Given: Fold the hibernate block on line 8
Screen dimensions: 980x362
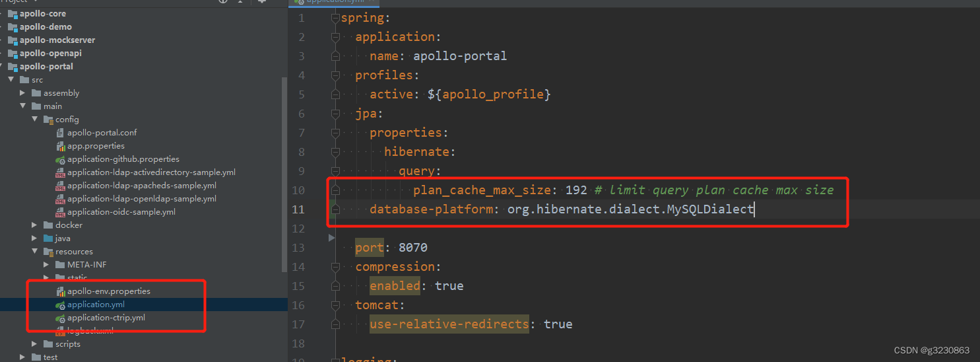Looking at the screenshot, I should 335,153.
